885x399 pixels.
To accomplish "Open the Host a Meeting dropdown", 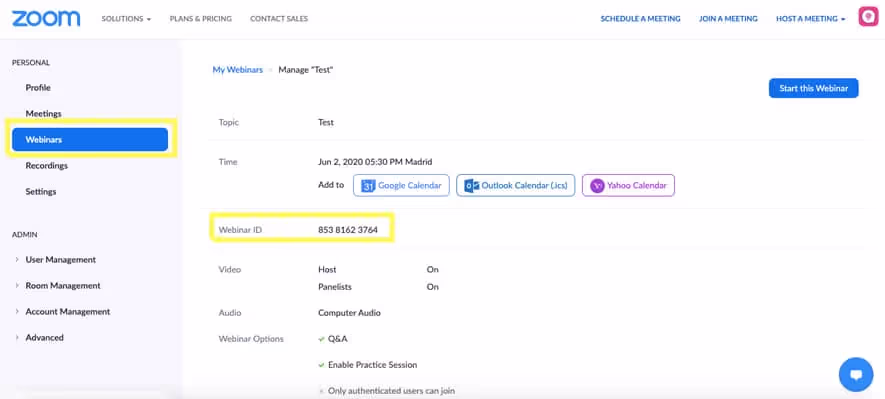I will [x=810, y=19].
